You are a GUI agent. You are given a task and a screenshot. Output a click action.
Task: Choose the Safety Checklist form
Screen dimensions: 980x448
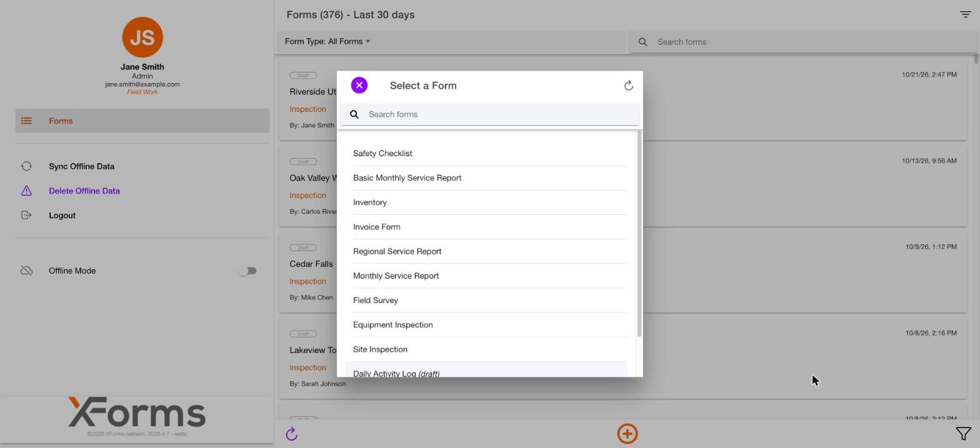(x=490, y=154)
